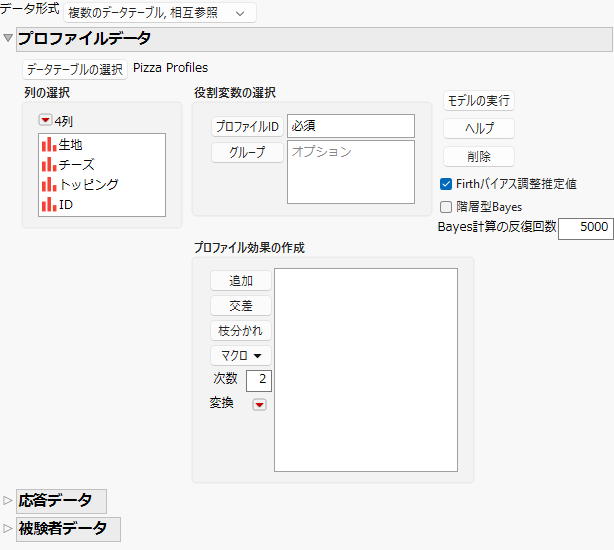
Task: Open help with the ヘルプ button
Action: pos(479,129)
